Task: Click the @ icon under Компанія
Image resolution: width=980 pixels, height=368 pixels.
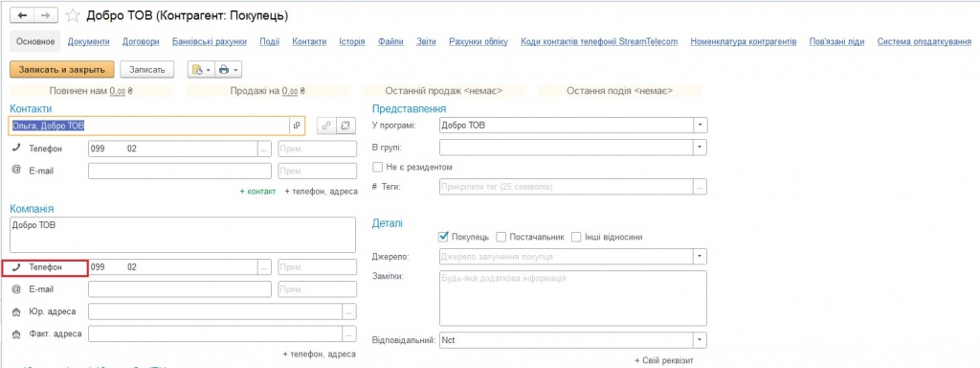Action: click(x=16, y=289)
